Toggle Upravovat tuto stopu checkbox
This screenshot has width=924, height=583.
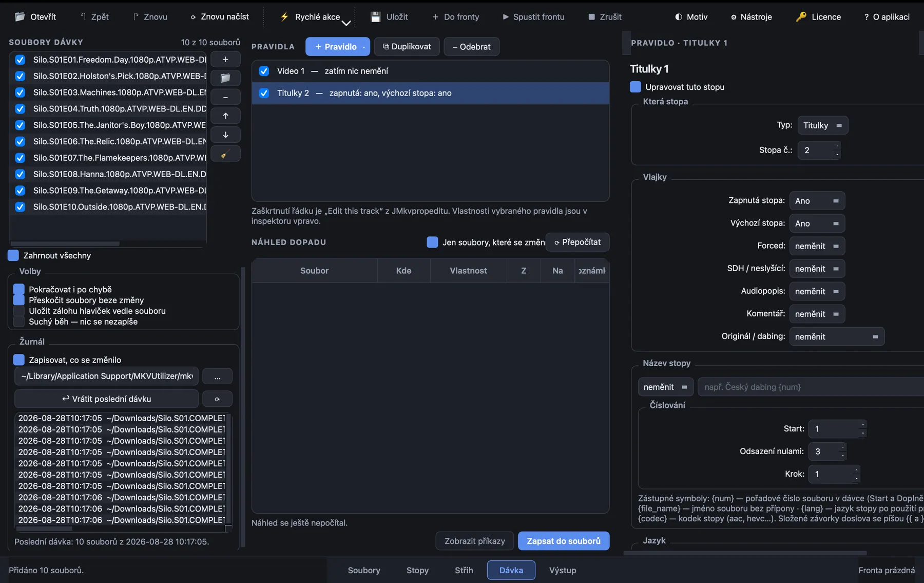click(x=635, y=87)
